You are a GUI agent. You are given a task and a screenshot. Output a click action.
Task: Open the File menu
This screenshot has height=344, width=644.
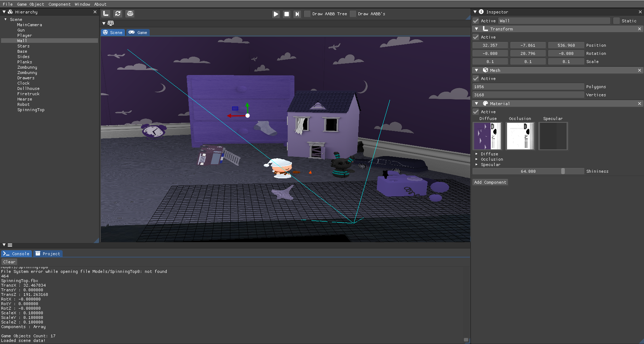pos(7,4)
